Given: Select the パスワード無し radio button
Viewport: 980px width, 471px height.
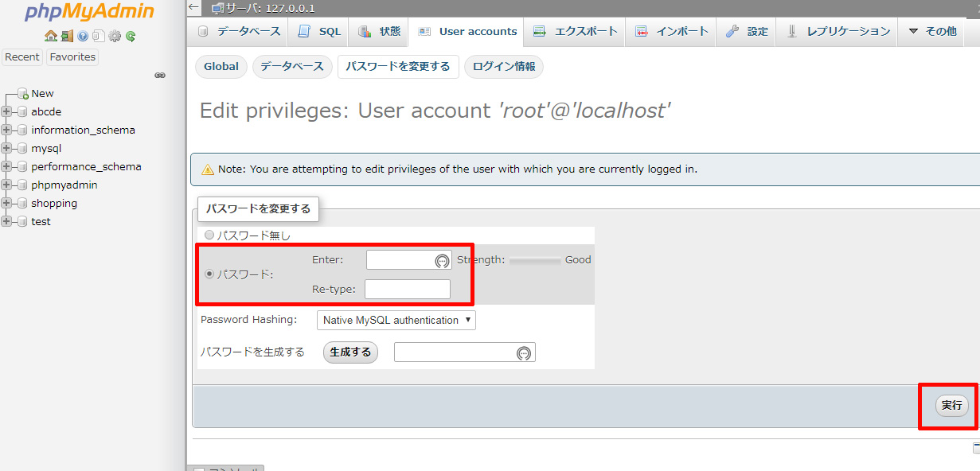Looking at the screenshot, I should [209, 235].
